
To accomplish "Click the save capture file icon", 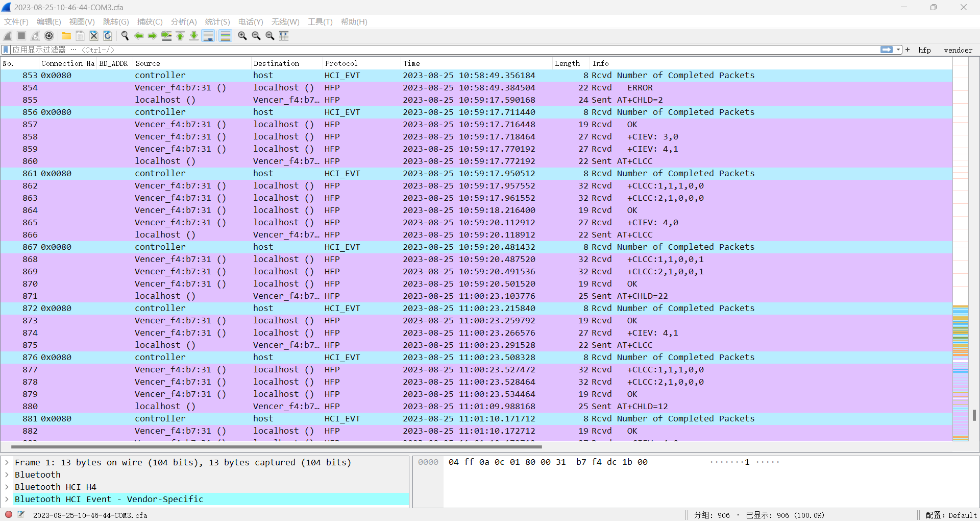I will pos(80,36).
